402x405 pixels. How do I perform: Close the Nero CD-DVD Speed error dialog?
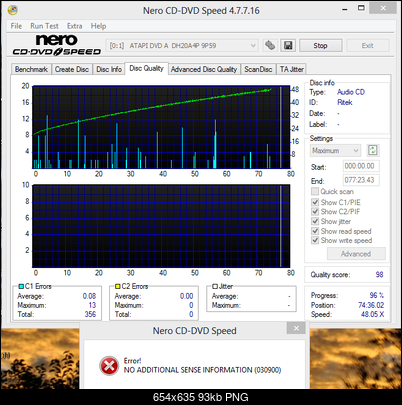(296, 328)
